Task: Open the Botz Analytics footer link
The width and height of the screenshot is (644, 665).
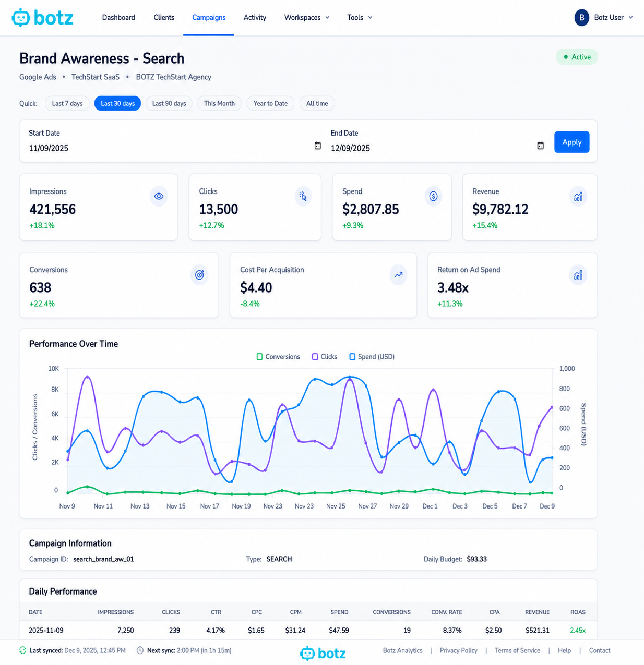Action: pyautogui.click(x=402, y=650)
